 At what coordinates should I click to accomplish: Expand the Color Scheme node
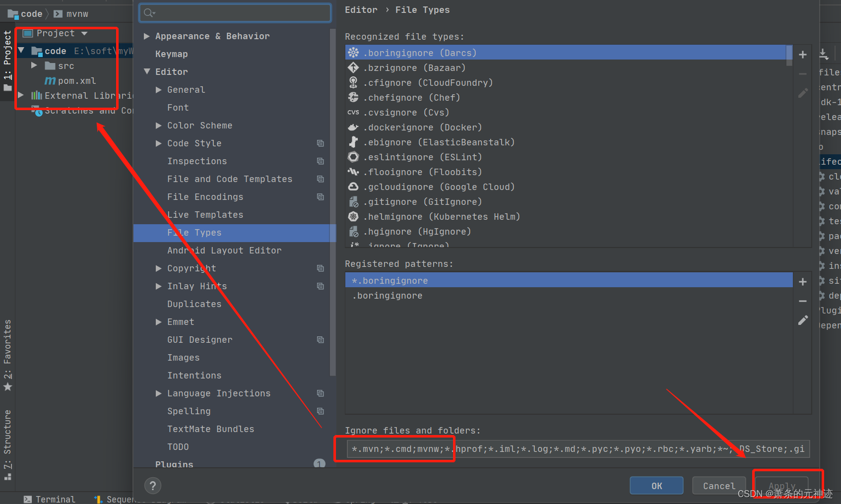159,126
